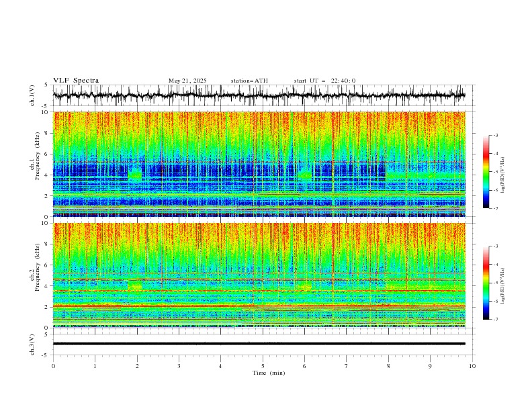Select the ch.2 "Frequency (kHz)" axis title
This screenshot has width=532, height=411.
(37, 267)
